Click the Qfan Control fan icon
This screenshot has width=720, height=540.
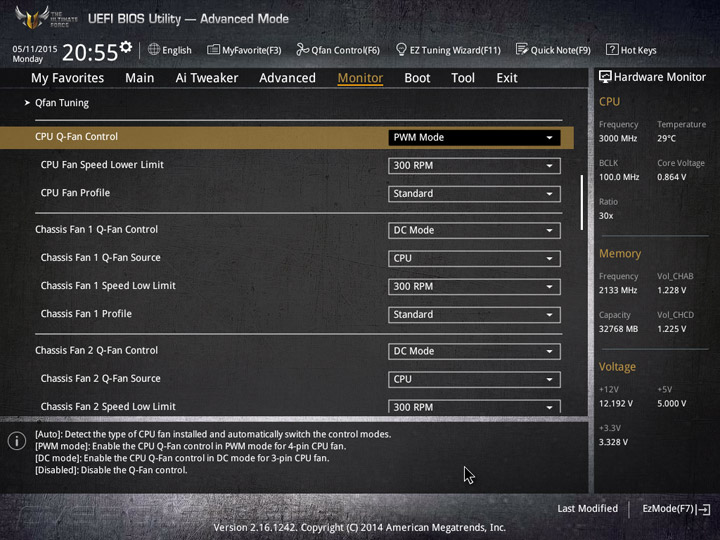coord(302,50)
